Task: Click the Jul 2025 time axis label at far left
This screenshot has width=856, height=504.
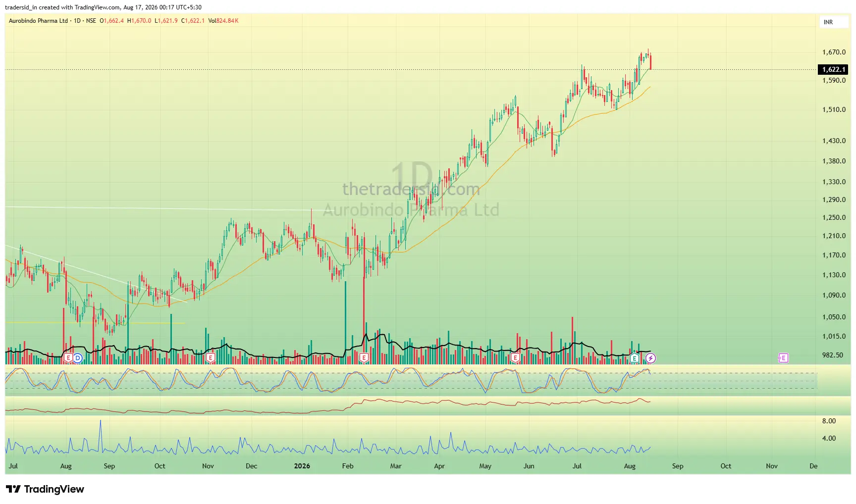Action: point(13,466)
